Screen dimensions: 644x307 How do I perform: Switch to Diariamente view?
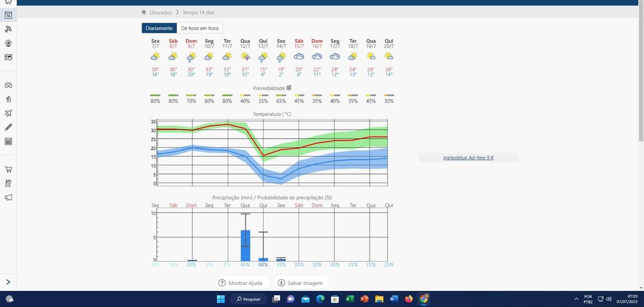click(x=159, y=28)
